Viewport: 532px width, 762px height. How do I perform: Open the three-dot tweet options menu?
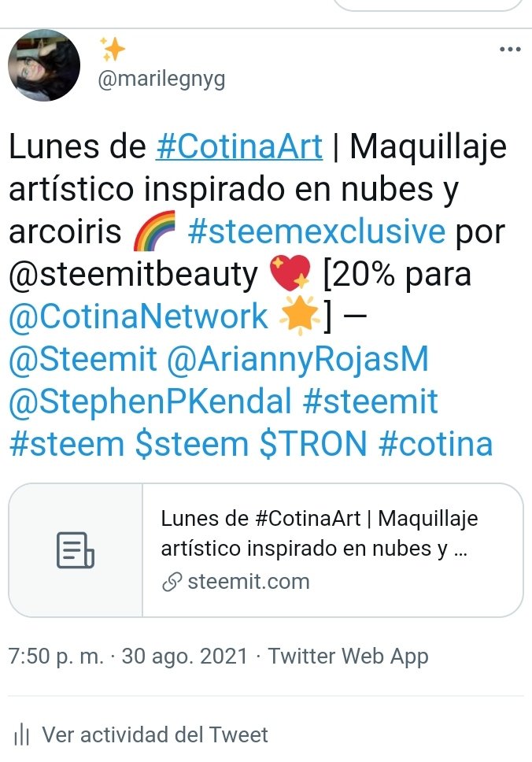point(510,49)
